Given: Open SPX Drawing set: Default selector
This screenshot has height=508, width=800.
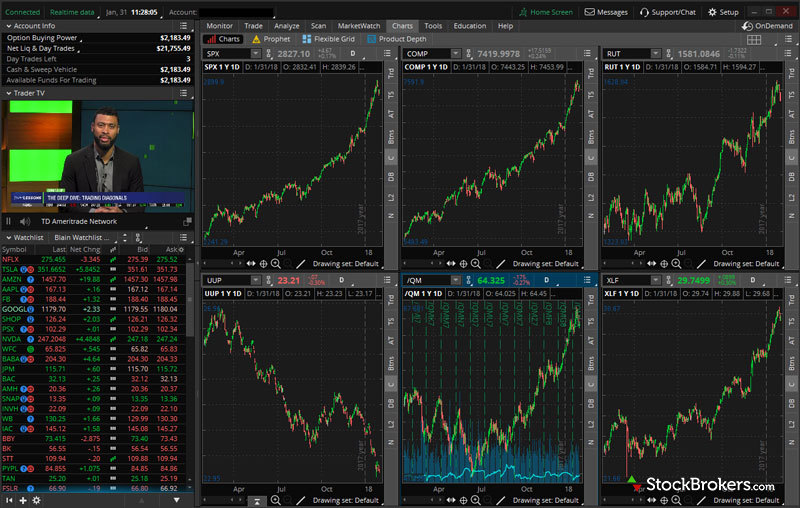Looking at the screenshot, I should (345, 264).
